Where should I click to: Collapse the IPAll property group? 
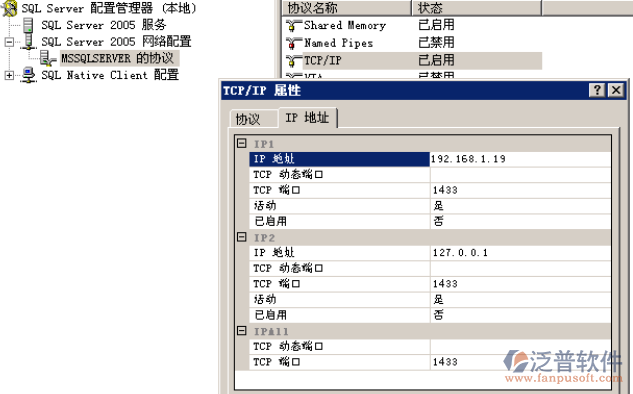pyautogui.click(x=241, y=331)
